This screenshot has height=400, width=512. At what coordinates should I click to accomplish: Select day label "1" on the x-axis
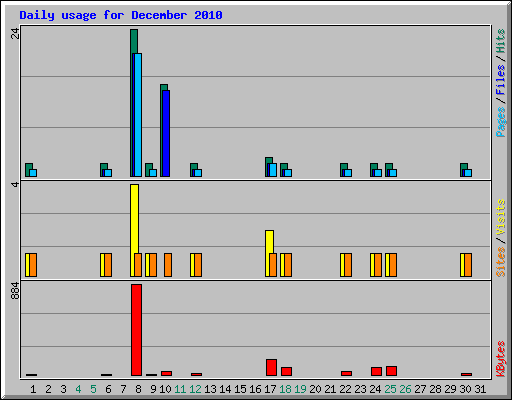tap(33, 389)
